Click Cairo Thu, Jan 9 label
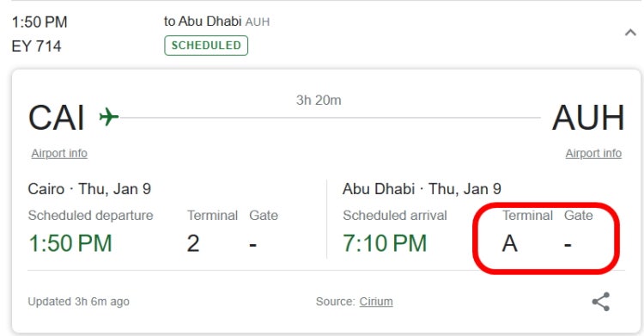Screen dimensions: 644x336 [x=89, y=189]
